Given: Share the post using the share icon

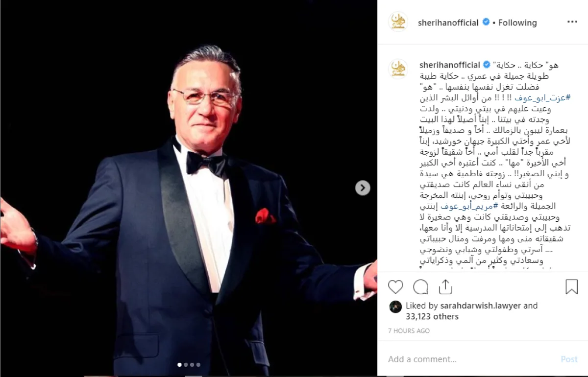Looking at the screenshot, I should [445, 287].
